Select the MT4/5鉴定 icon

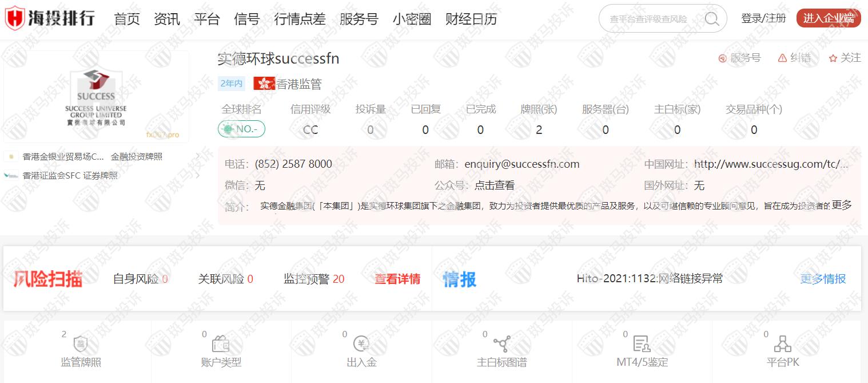[642, 344]
